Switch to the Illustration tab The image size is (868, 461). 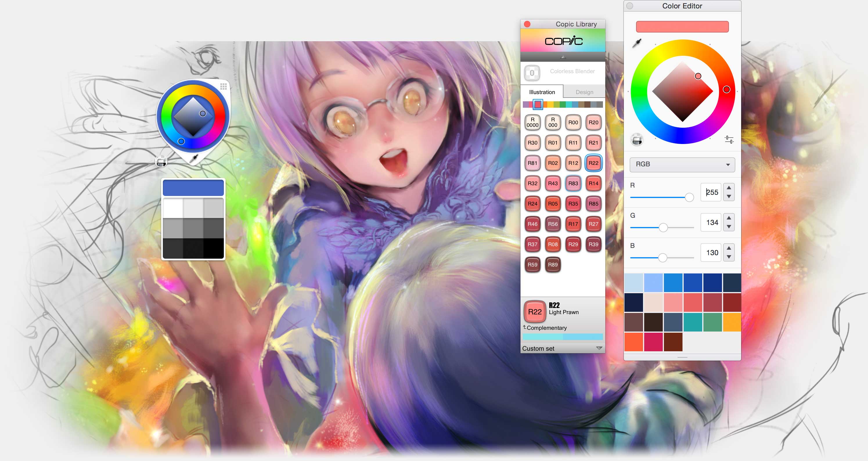tap(542, 92)
